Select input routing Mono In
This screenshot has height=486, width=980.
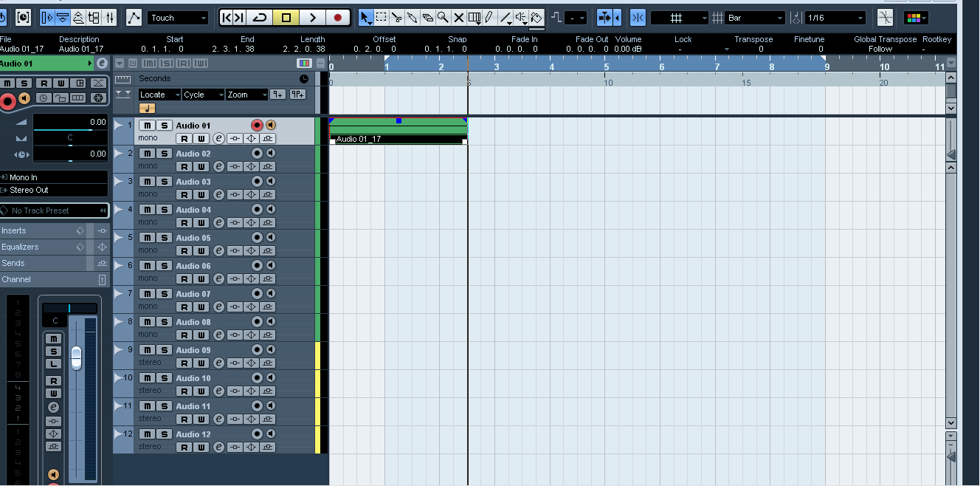coord(54,177)
